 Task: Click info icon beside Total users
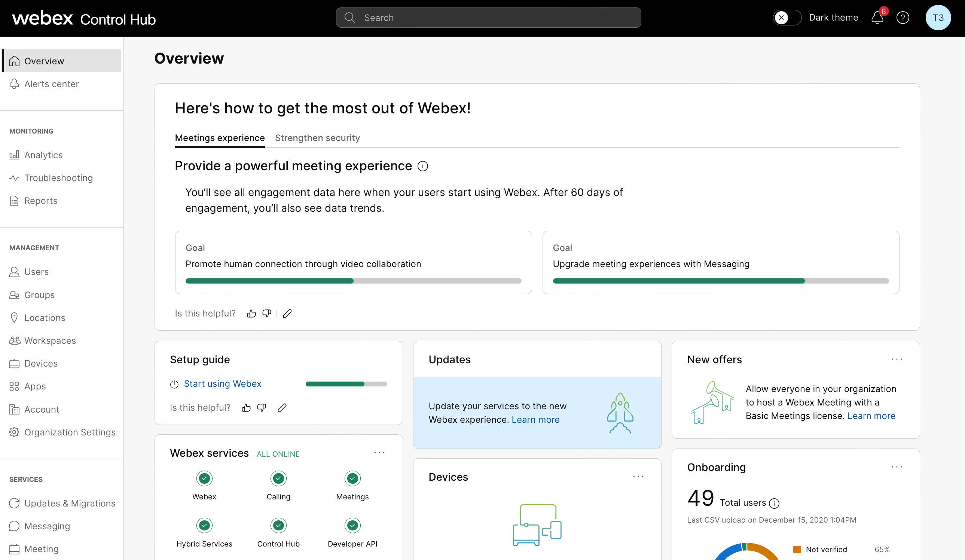774,504
